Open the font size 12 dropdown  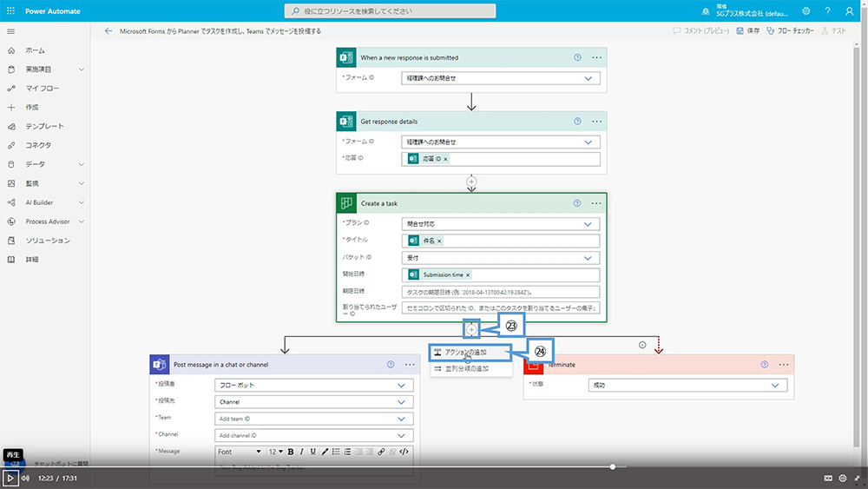(276, 452)
